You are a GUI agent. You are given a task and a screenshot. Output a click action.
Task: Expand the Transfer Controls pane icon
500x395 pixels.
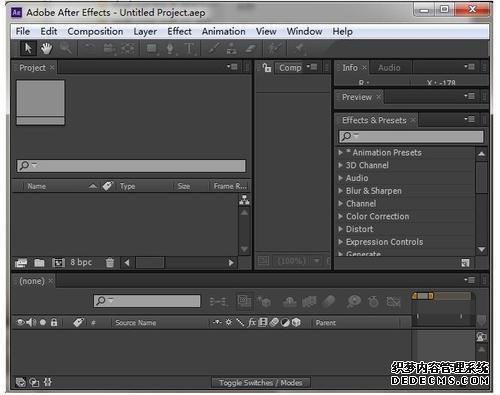click(34, 382)
